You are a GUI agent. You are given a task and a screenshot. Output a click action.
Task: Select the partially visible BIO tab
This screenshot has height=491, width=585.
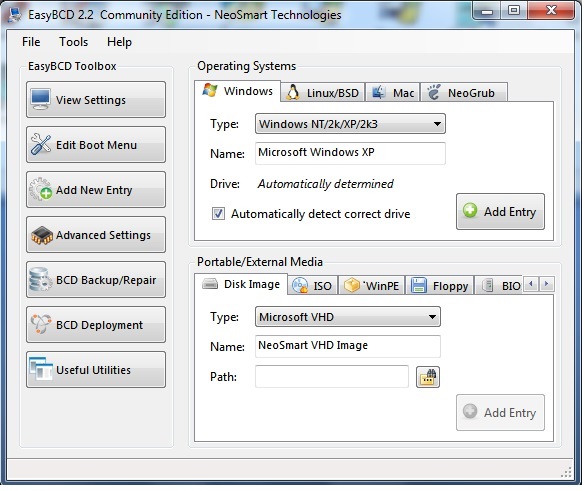tap(499, 285)
